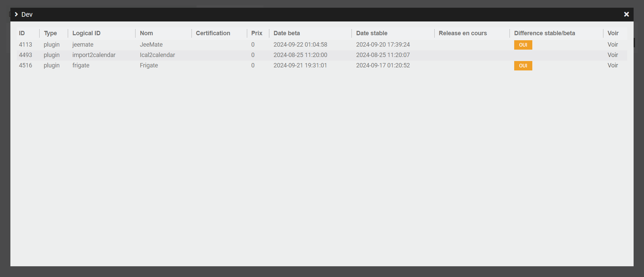The image size is (644, 277).
Task: Sort table by Type column header
Action: [x=50, y=33]
